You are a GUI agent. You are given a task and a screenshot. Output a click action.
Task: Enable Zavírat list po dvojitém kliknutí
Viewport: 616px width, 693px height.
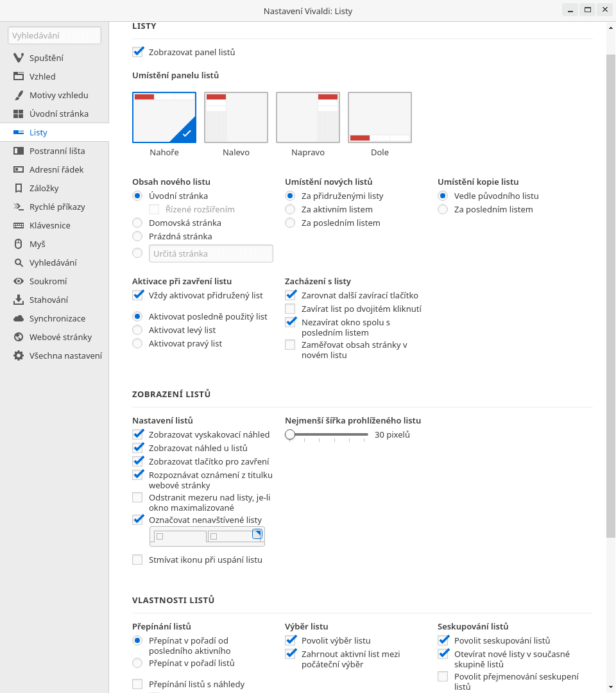tap(290, 309)
